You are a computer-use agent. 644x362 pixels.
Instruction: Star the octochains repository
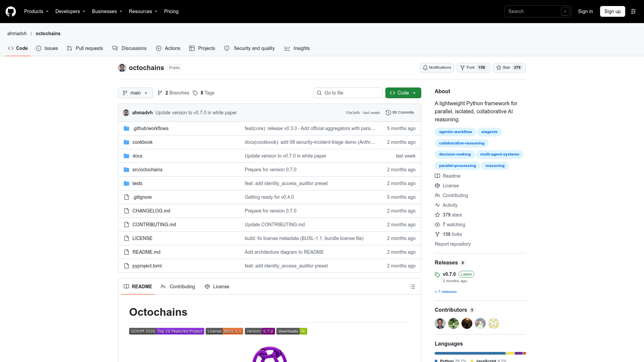click(509, 68)
